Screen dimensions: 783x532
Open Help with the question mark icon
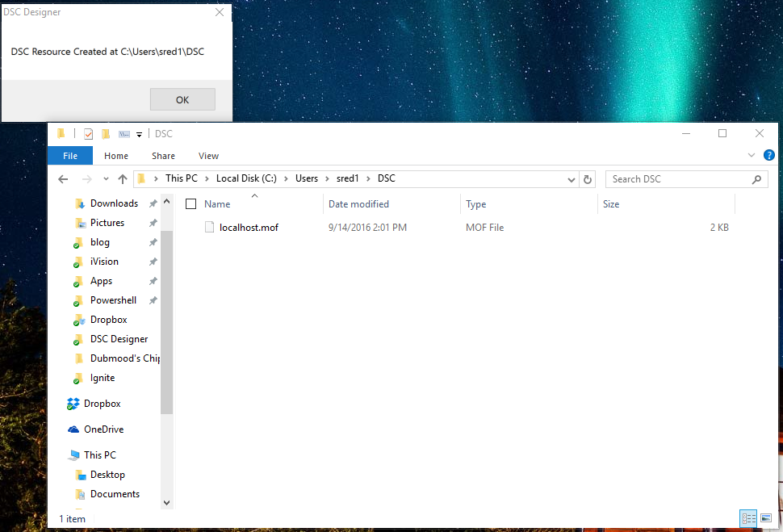coord(769,155)
